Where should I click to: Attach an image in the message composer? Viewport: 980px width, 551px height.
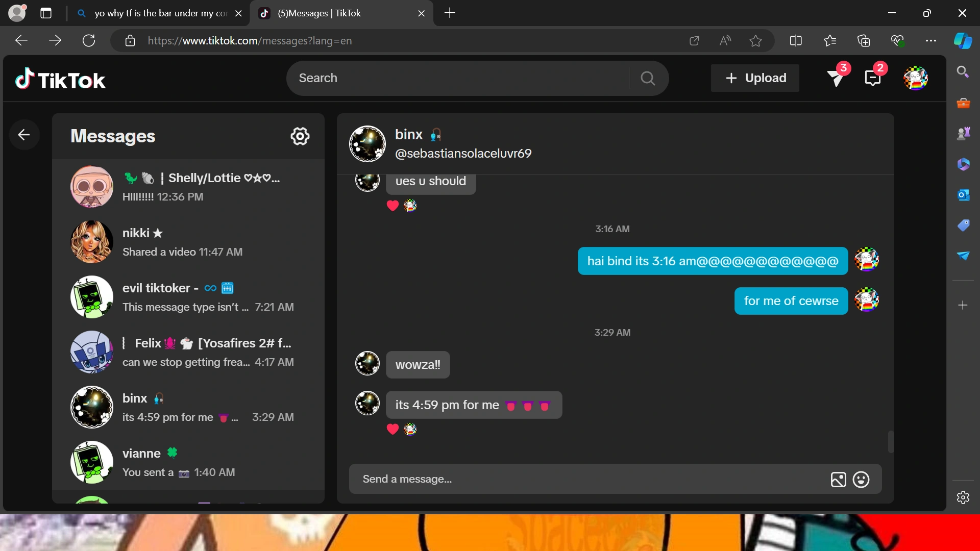(838, 479)
